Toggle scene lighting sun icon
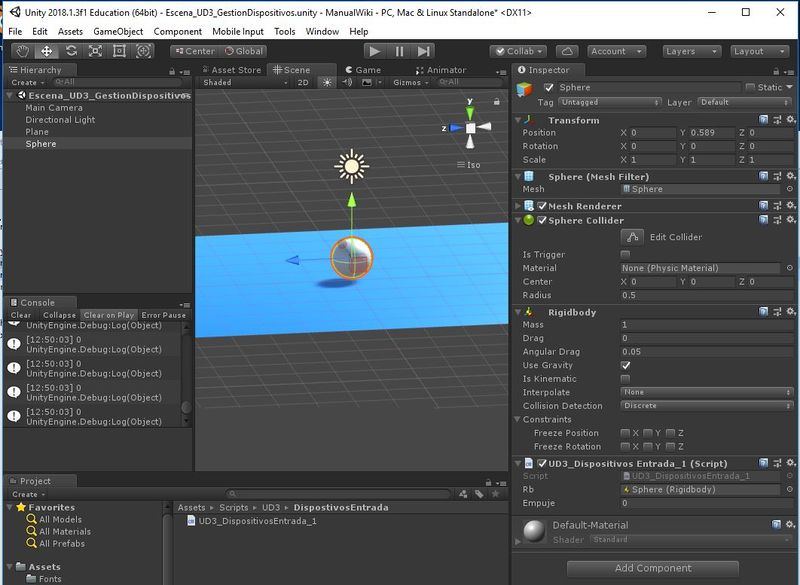800x585 pixels. pos(327,82)
